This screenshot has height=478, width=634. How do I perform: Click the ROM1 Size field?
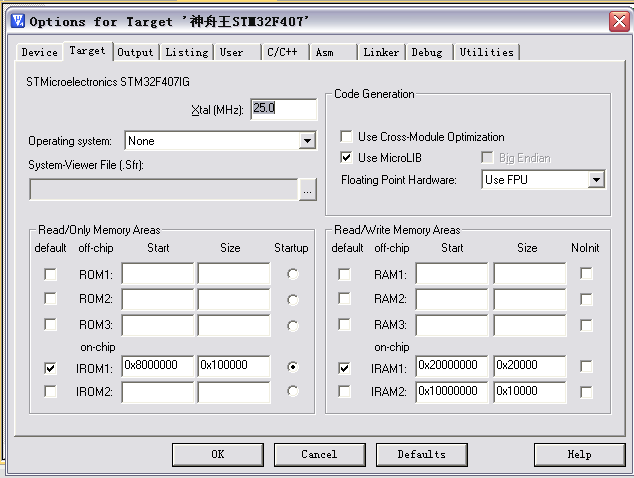(234, 274)
